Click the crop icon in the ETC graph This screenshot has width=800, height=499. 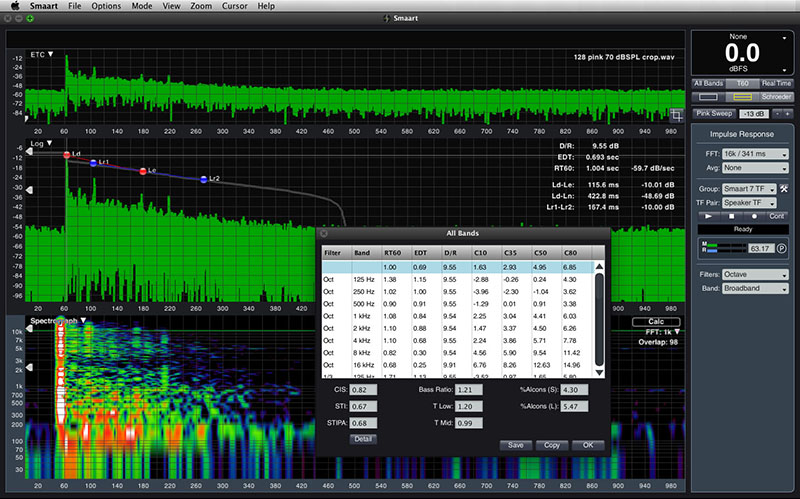pos(676,115)
